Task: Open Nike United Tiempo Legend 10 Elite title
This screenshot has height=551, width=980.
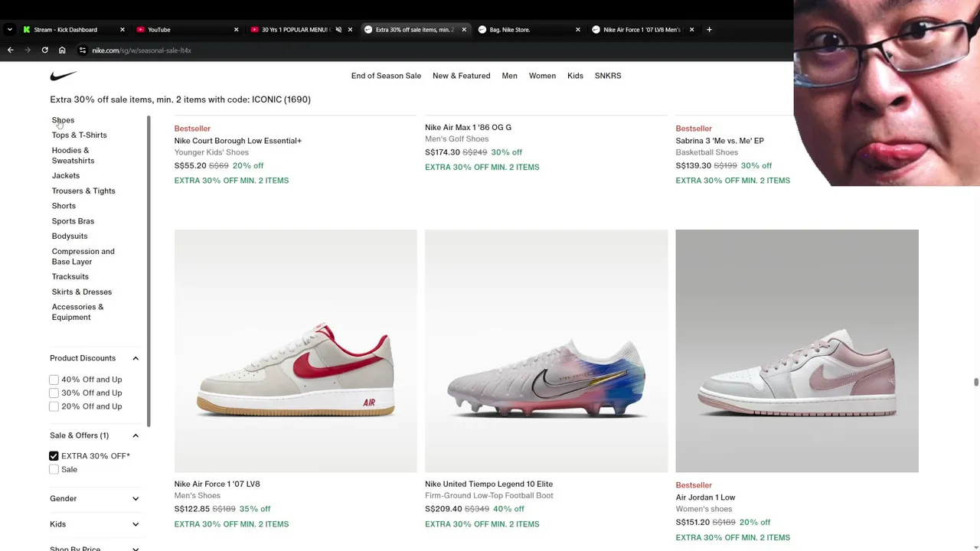Action: (488, 484)
